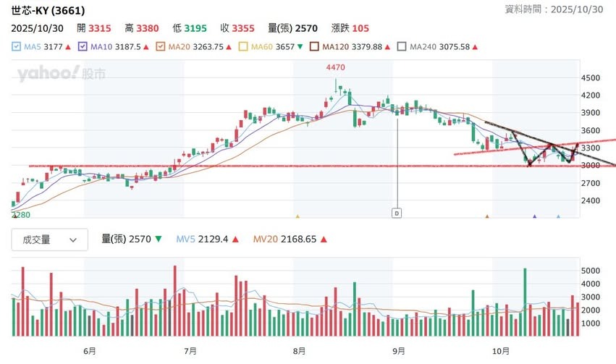Open the 成交量 indicator dropdown
Screen dimensions: 616x364
49,240
